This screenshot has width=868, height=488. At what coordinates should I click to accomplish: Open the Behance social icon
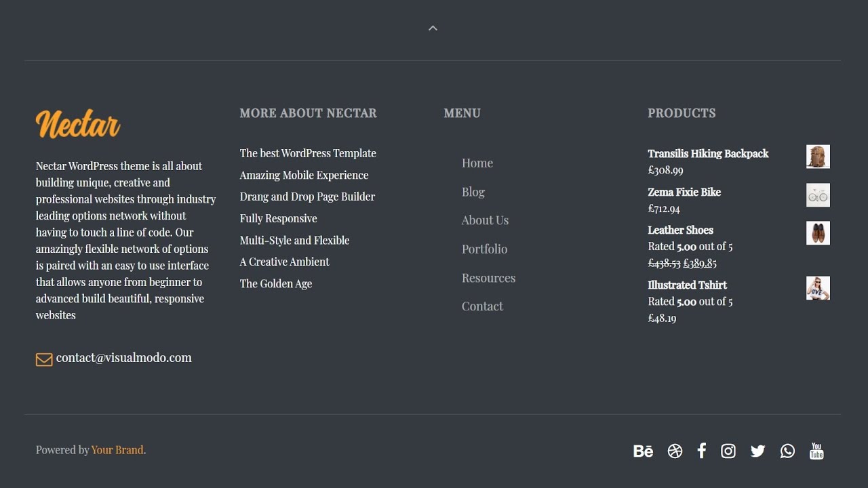(643, 451)
